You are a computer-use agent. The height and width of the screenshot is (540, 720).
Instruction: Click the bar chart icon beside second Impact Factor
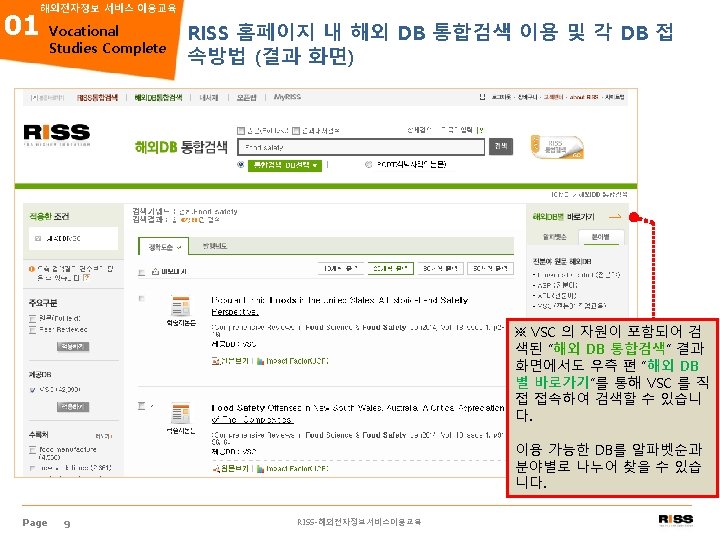pyautogui.click(x=260, y=469)
